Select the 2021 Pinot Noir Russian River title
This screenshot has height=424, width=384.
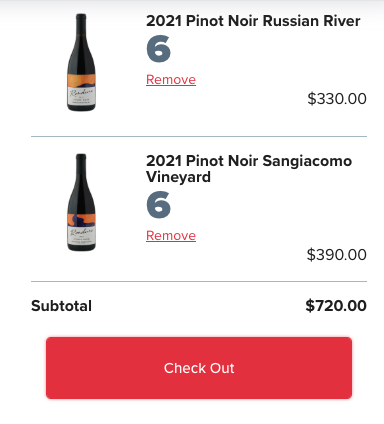coord(253,21)
